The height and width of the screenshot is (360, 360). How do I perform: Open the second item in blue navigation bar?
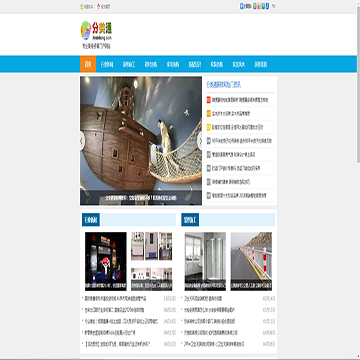107,64
